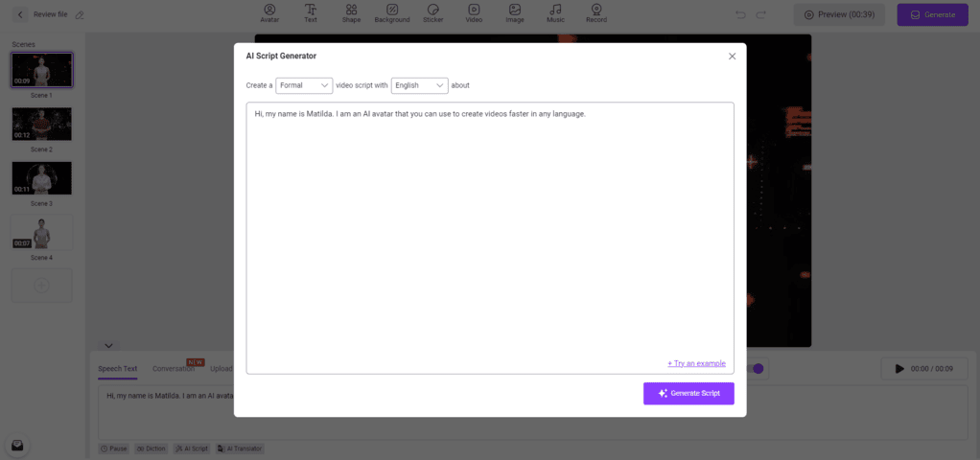Open the Record tool

596,13
